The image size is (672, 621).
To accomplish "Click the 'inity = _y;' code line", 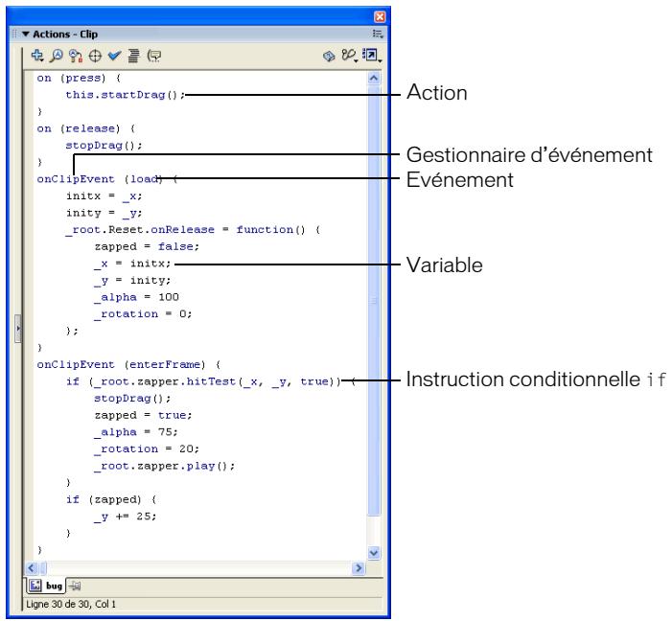I will 104,213.
